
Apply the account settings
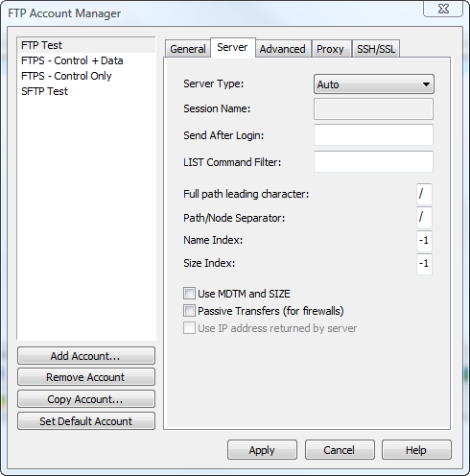[x=262, y=450]
